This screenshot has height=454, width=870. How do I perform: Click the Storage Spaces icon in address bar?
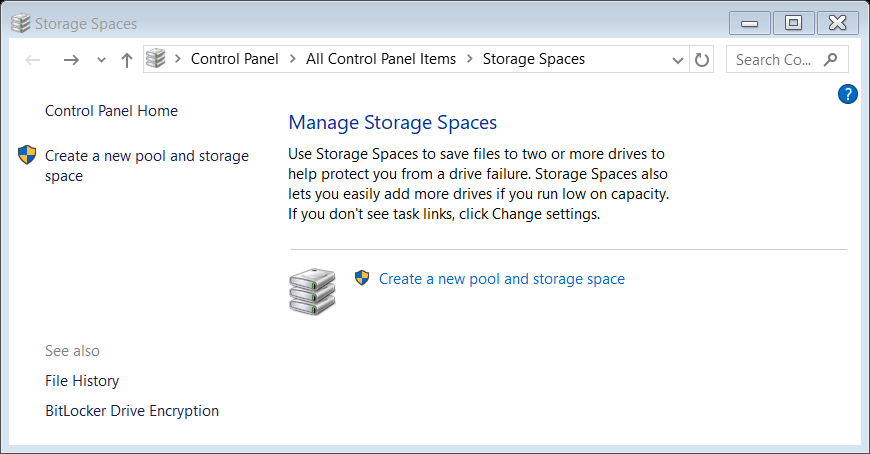[x=156, y=58]
